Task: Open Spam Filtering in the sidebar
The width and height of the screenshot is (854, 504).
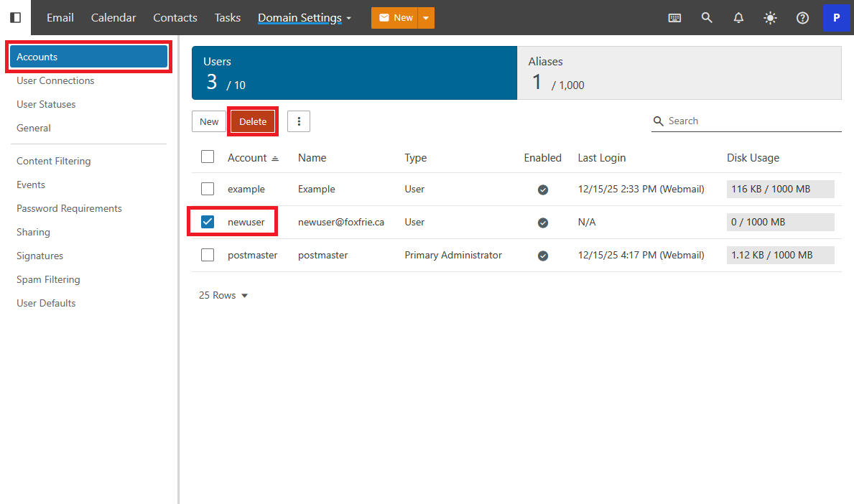Action: [x=48, y=279]
